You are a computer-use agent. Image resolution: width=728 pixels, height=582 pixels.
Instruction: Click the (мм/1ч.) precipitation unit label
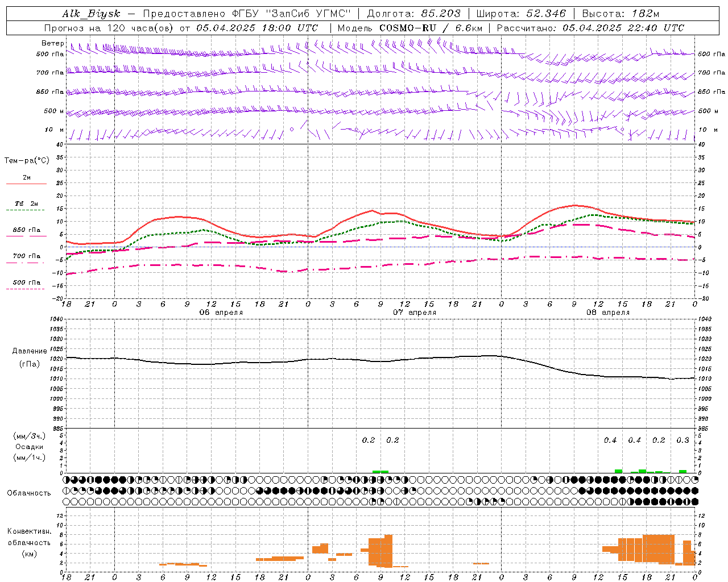pyautogui.click(x=29, y=458)
